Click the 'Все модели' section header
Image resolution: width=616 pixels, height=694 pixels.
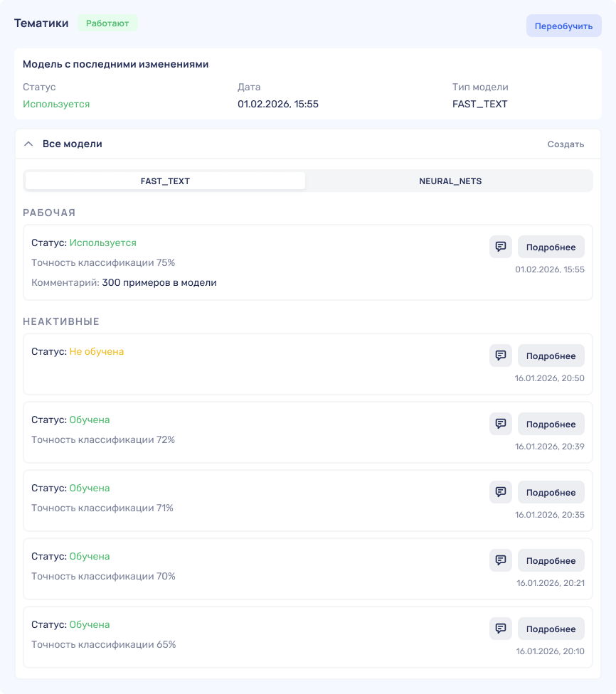(73, 144)
